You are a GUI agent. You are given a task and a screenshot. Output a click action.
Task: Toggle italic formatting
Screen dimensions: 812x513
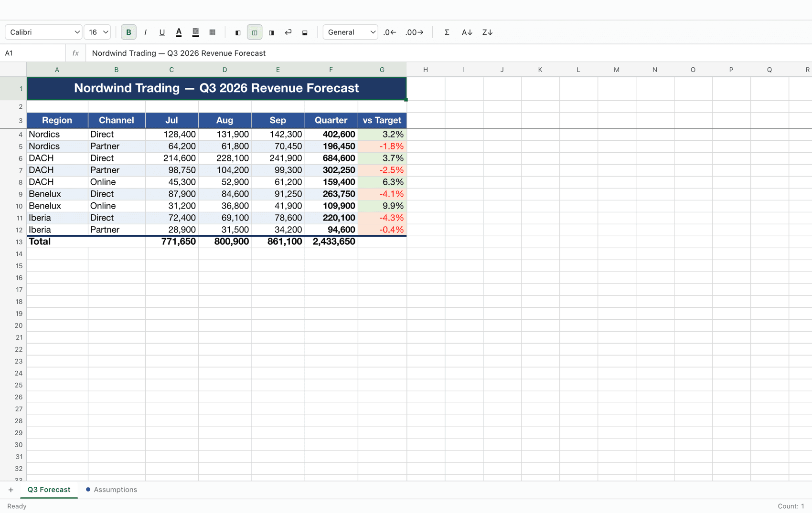[145, 32]
